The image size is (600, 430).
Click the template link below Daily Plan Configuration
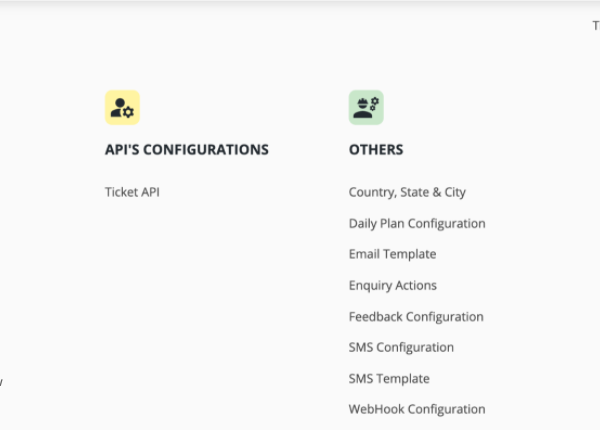pyautogui.click(x=393, y=254)
